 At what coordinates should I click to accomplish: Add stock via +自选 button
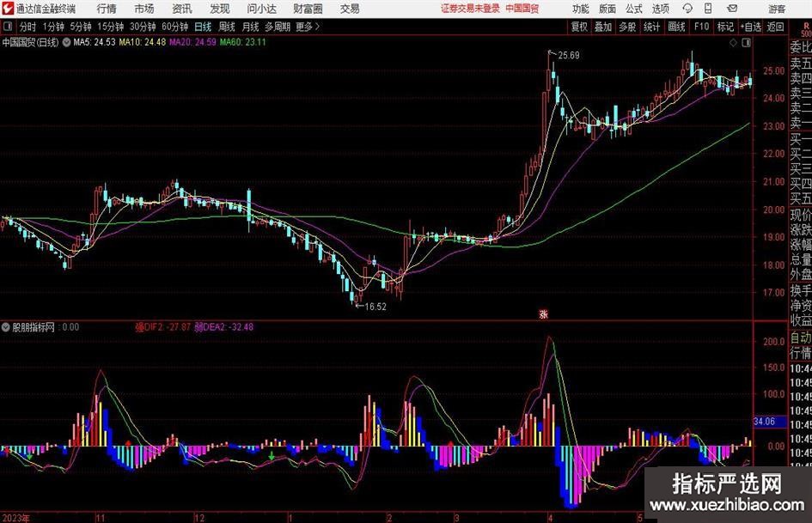(750, 27)
